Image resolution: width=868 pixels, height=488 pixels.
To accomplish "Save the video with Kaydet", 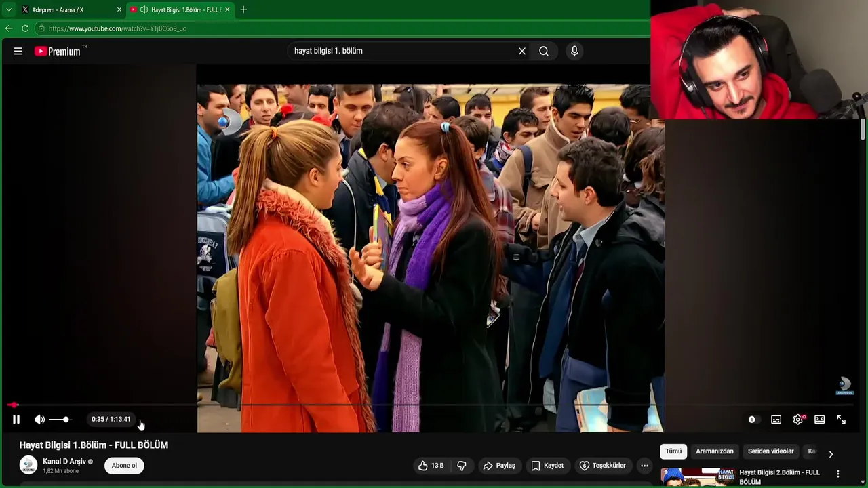I will click(547, 466).
